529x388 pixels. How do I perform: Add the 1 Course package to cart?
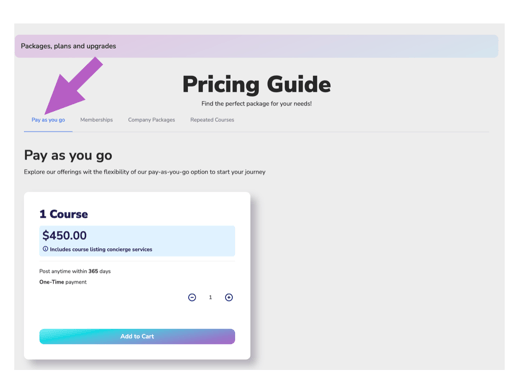click(x=137, y=336)
